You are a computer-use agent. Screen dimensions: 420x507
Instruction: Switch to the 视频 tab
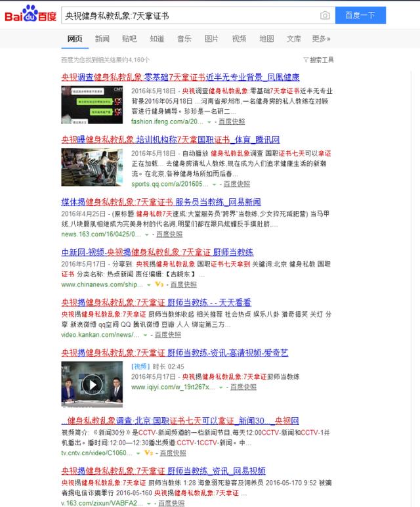click(239, 39)
